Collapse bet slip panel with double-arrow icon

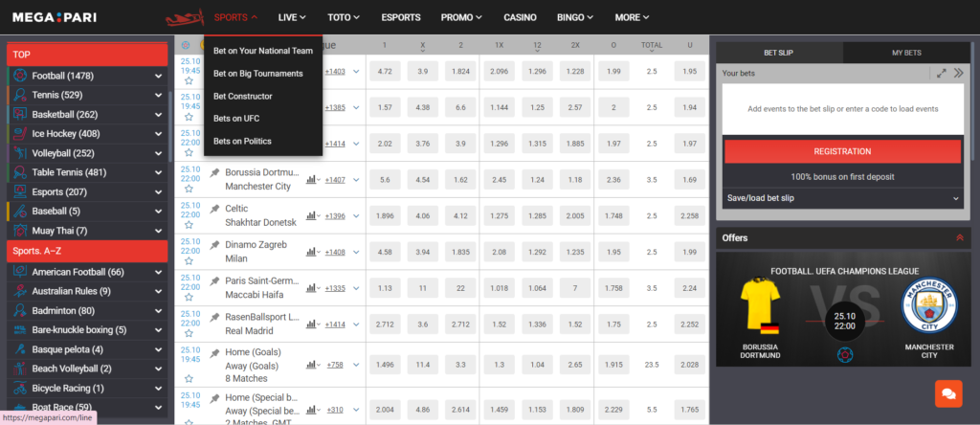coord(959,73)
